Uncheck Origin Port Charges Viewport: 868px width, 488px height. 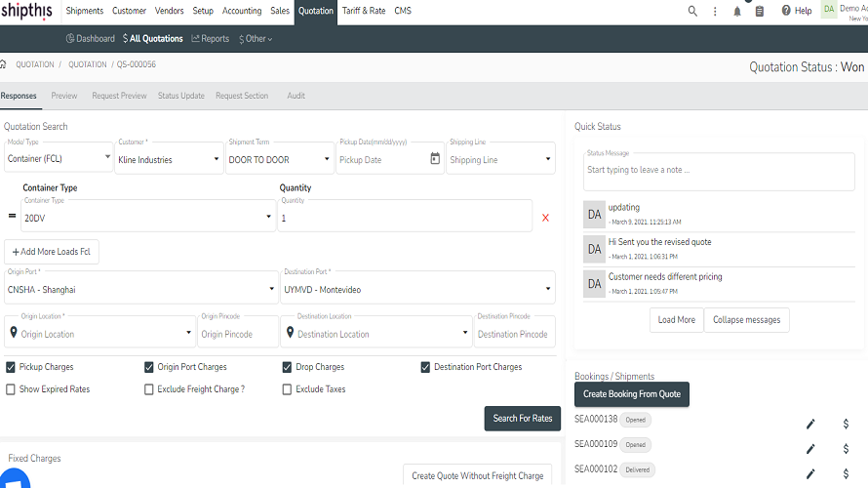(149, 367)
